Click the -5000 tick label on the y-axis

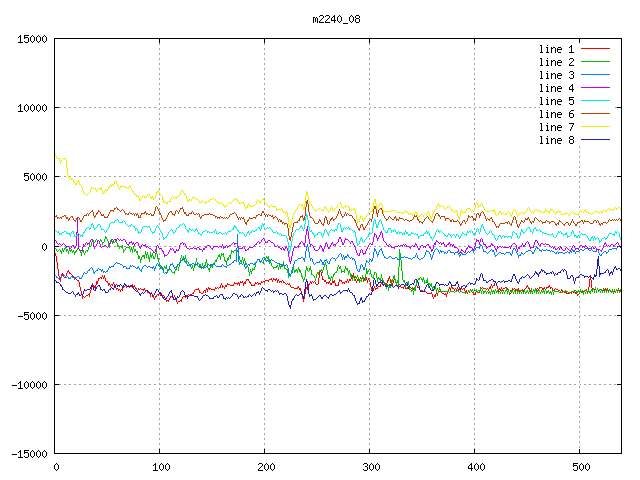32,315
